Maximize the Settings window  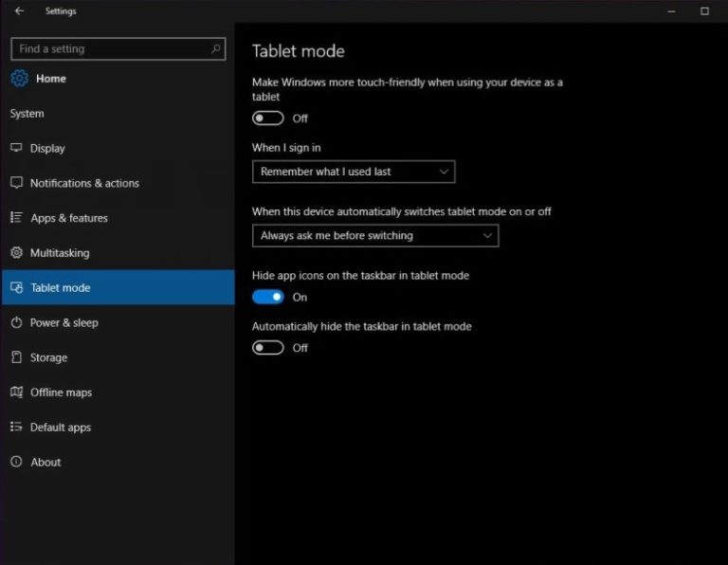point(704,11)
